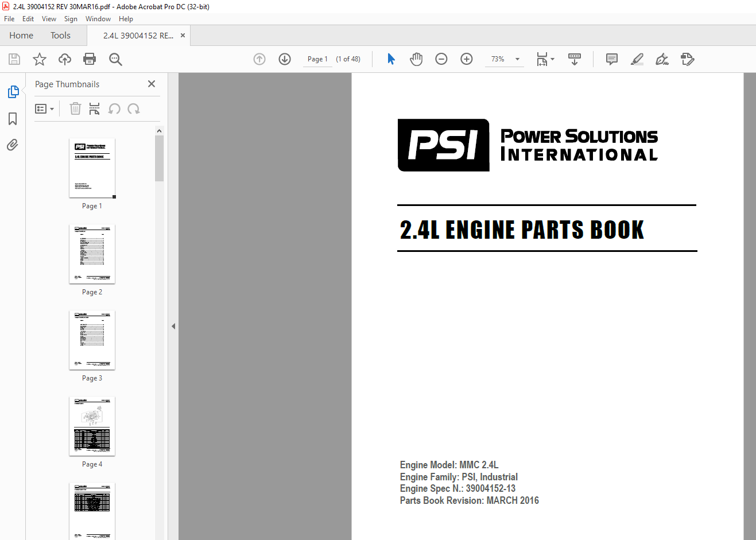Select the Page 4 thumbnail
The height and width of the screenshot is (540, 756).
pos(92,426)
